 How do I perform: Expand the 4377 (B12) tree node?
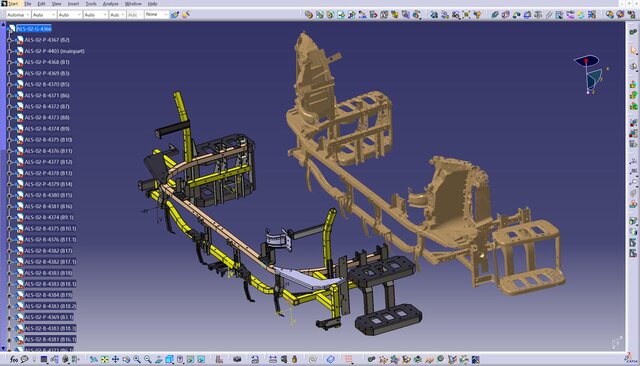tap(10, 162)
